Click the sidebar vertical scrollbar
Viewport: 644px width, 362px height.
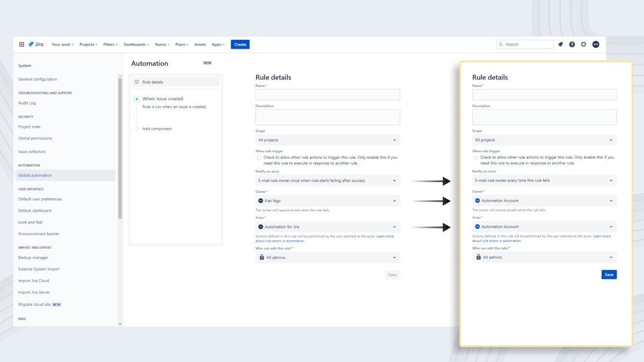120,149
